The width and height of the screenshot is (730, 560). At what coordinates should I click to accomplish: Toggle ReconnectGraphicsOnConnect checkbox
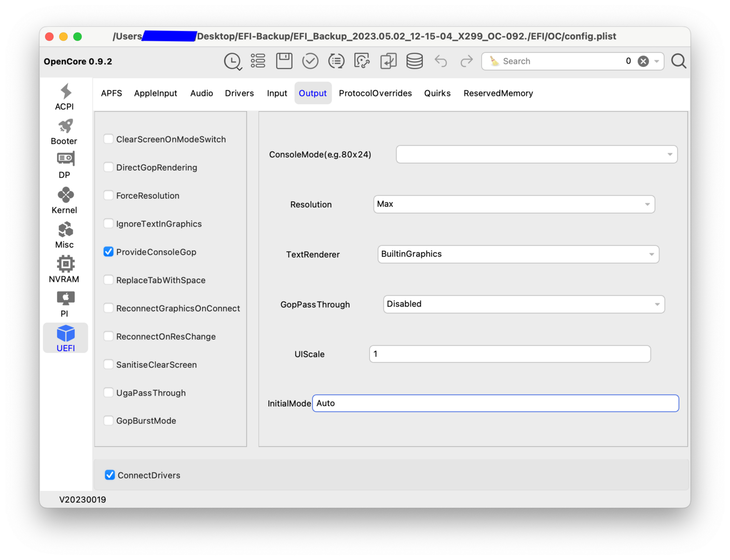pos(108,308)
